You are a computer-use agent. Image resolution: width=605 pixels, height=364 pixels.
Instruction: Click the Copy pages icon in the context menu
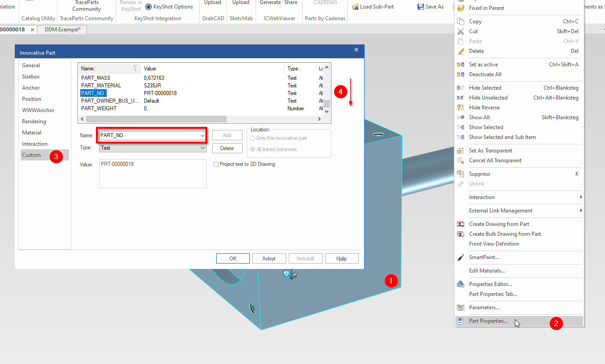pos(461,22)
